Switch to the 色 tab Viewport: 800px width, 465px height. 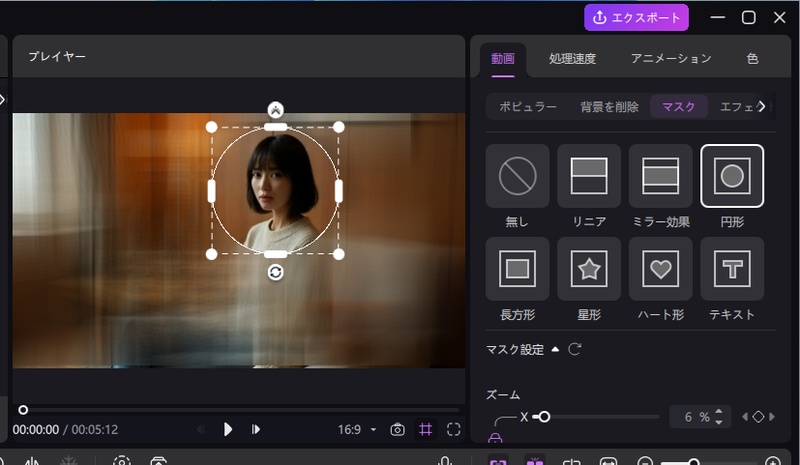(x=753, y=59)
